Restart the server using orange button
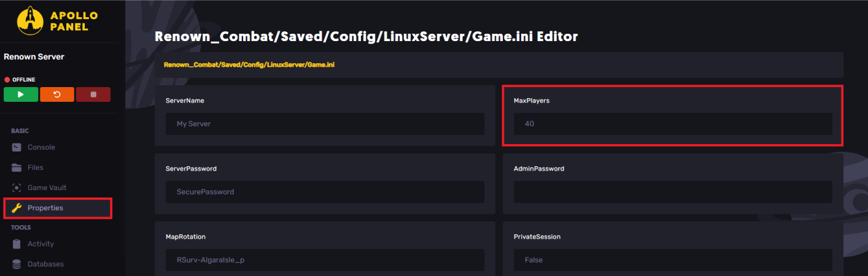This screenshot has width=868, height=276. pyautogui.click(x=56, y=94)
